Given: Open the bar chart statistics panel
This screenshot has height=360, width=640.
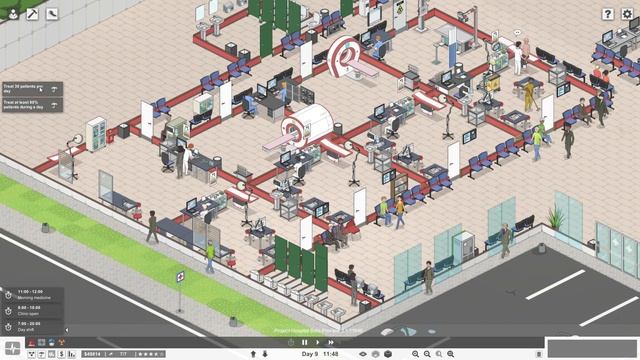Looking at the screenshot, I should [71, 354].
